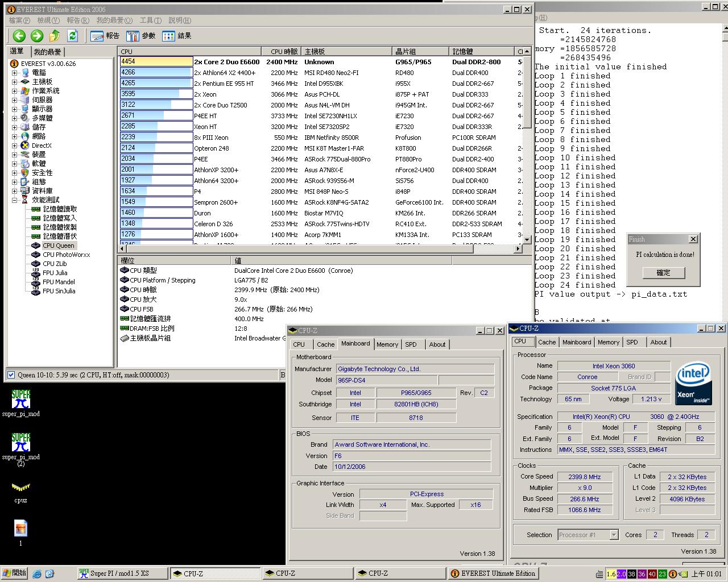Viewport: 728px width, 582px height.
Task: Toggle the Queen 10-10 status bar checkbox
Action: 11,375
